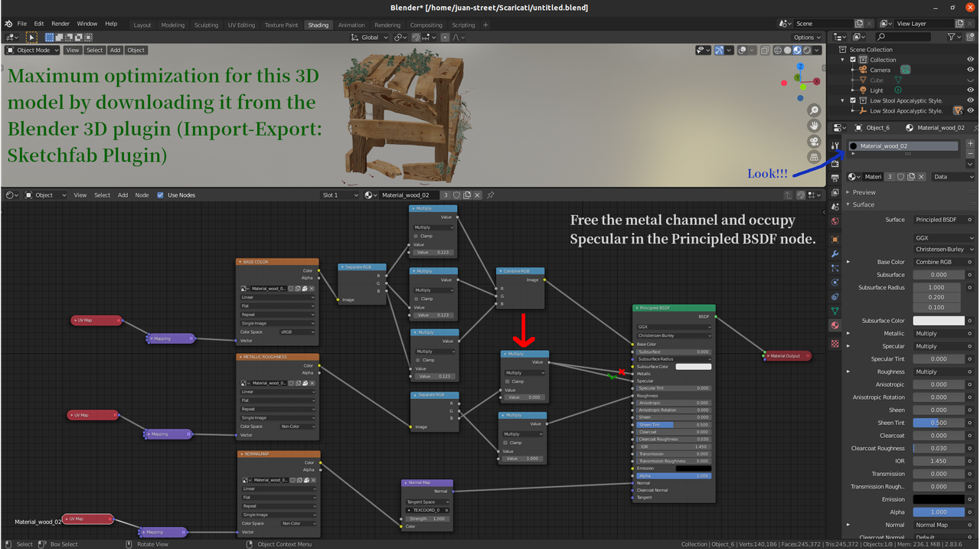Click viewport View button

click(x=72, y=50)
